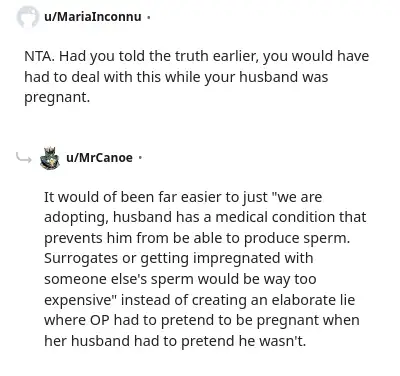Select the word "pregnant." ending the first comment

click(x=57, y=98)
